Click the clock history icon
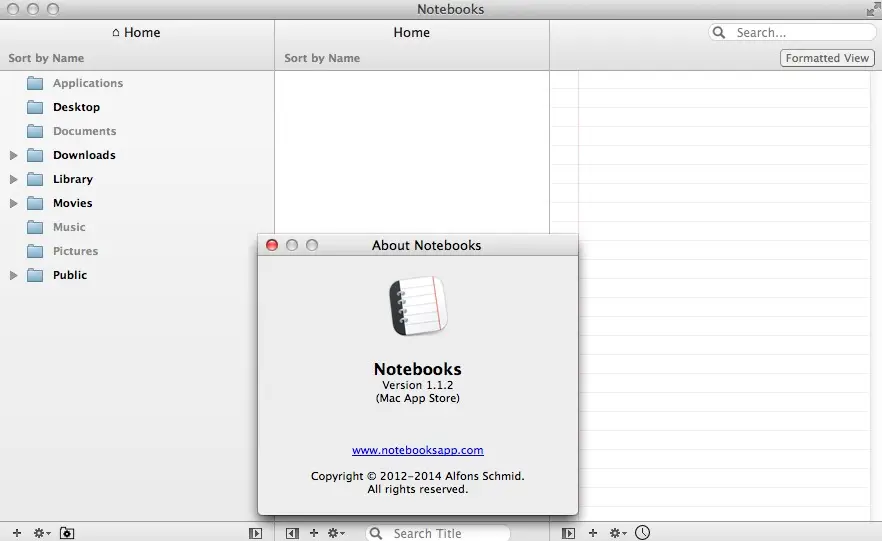 [x=642, y=533]
